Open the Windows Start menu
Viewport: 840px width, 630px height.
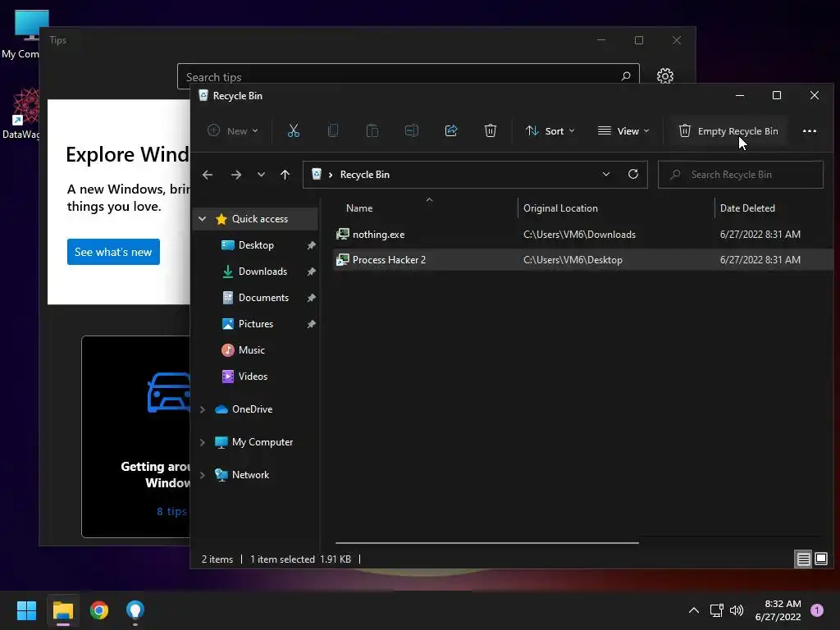[26, 610]
